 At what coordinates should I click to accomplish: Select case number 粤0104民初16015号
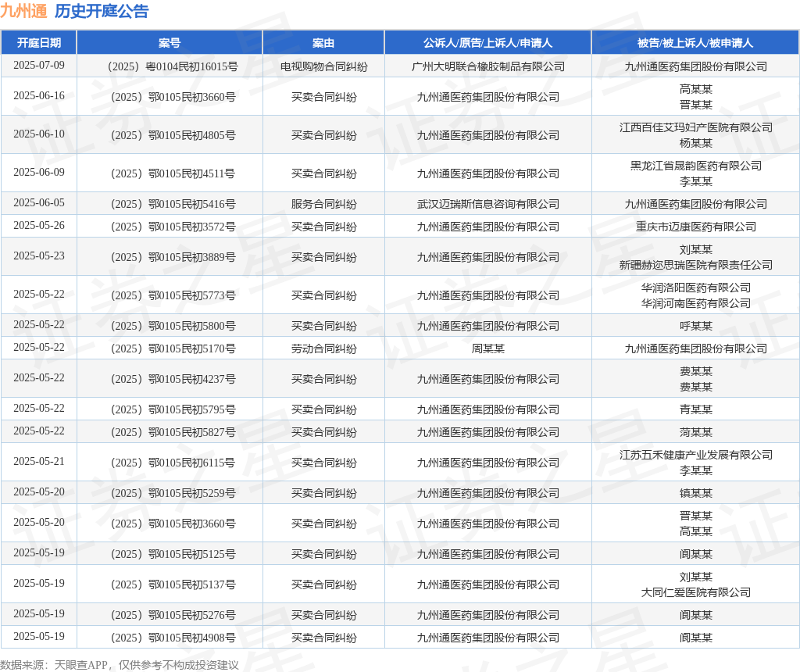pos(173,67)
